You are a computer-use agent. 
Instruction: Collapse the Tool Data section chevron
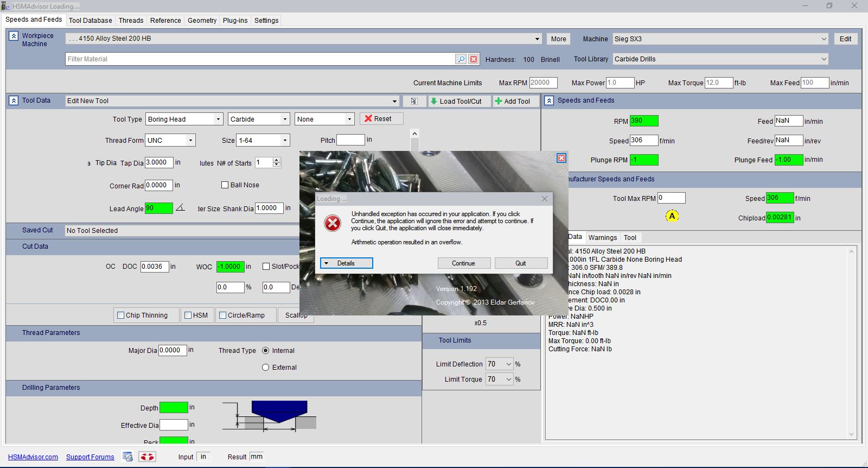coord(14,100)
